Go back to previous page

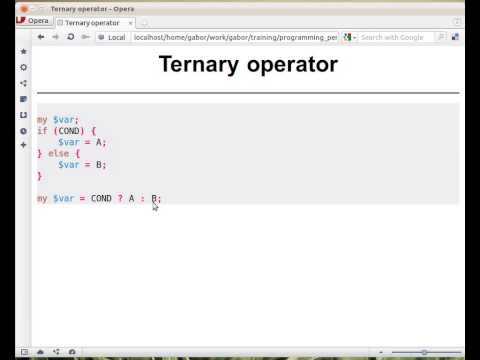coord(41,37)
